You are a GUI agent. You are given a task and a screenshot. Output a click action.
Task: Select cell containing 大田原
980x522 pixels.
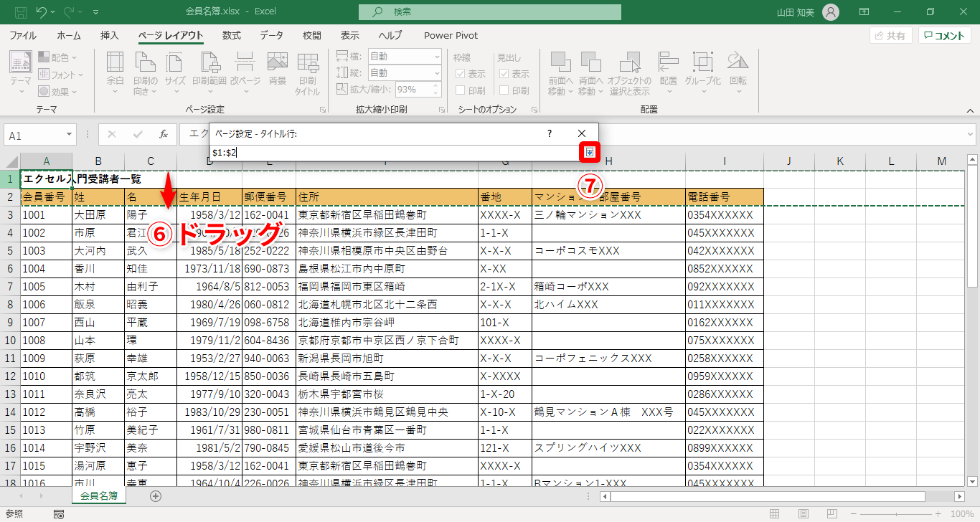coord(98,214)
